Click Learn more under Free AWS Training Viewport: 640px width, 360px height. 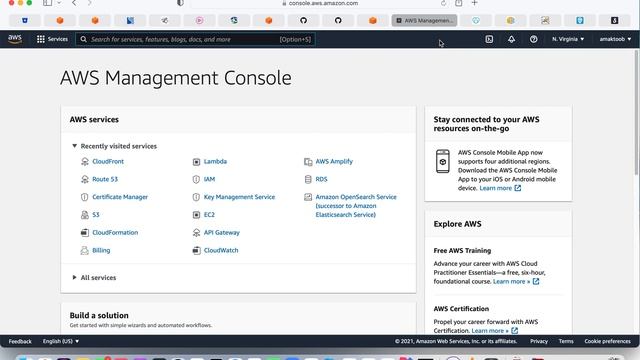pyautogui.click(x=516, y=282)
